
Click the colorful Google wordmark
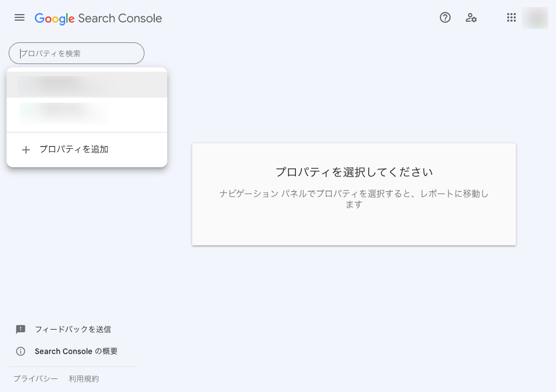pyautogui.click(x=54, y=18)
